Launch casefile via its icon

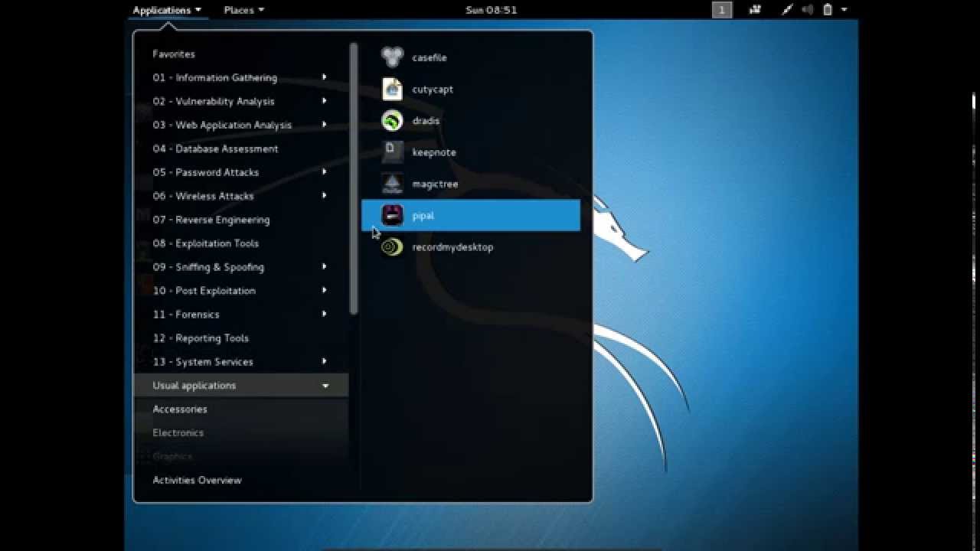392,57
